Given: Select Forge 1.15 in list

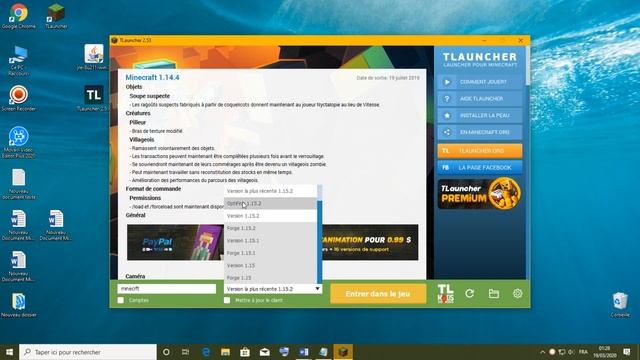Looking at the screenshot, I should coord(270,278).
